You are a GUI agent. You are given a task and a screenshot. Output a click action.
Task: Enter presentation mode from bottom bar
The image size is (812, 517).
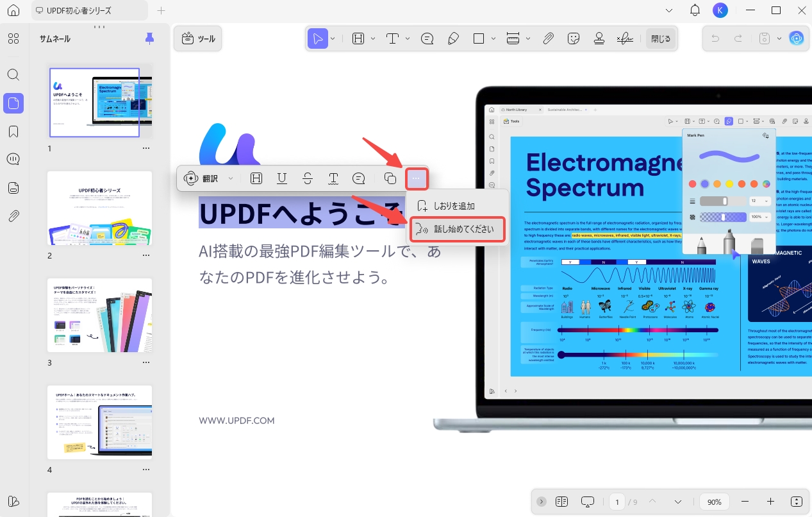click(x=587, y=501)
